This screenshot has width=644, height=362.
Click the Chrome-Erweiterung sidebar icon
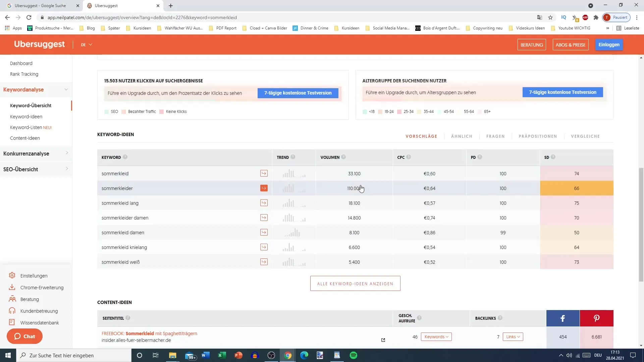[x=12, y=287]
